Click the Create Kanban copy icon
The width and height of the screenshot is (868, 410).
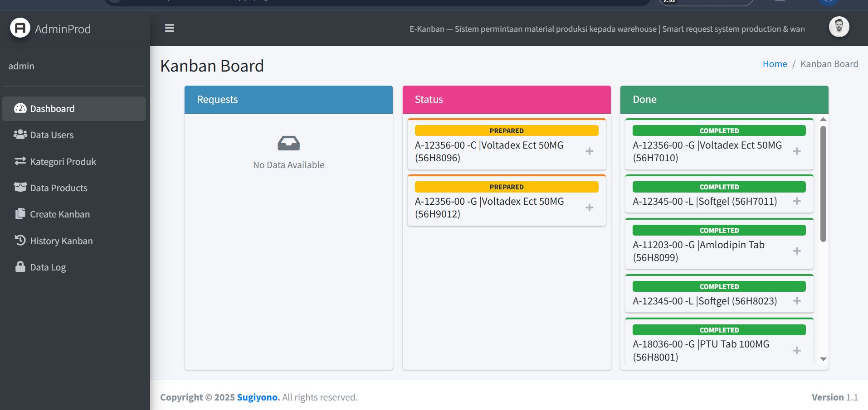tap(20, 214)
